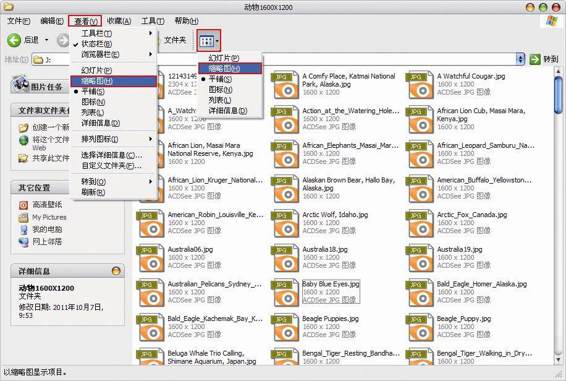The width and height of the screenshot is (566, 381).
Task: Choose 选择详细信息 in View menu
Action: click(x=112, y=155)
